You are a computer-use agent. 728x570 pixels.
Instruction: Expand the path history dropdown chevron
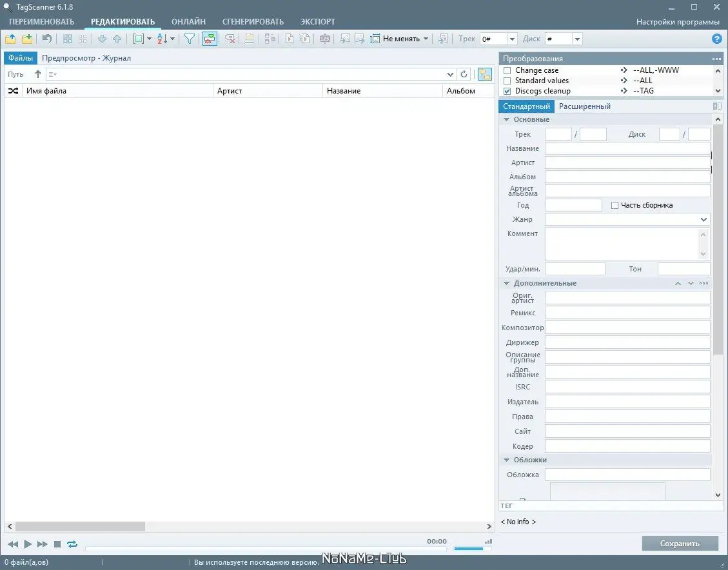[450, 74]
